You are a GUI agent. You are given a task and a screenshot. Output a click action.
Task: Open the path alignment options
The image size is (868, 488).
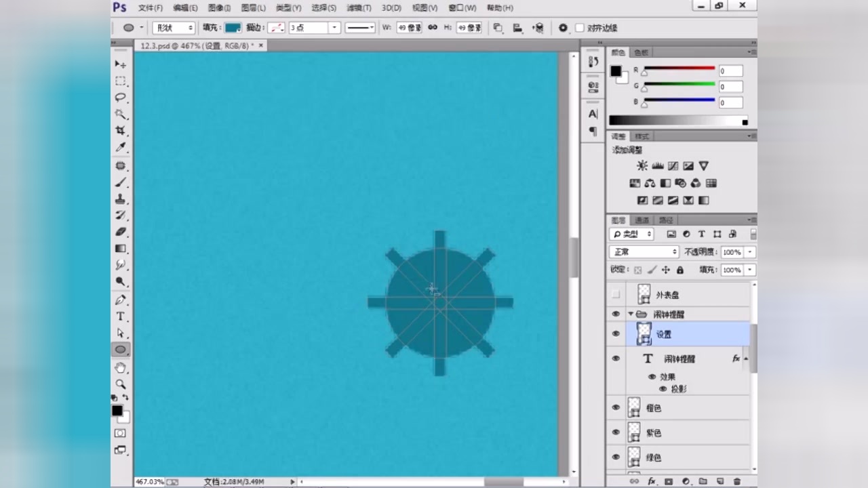518,28
